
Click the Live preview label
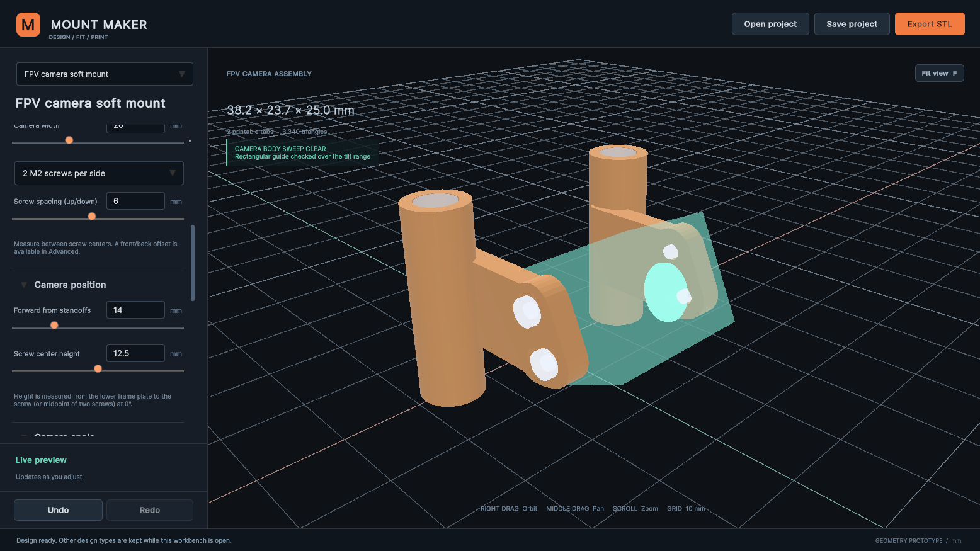pyautogui.click(x=41, y=460)
